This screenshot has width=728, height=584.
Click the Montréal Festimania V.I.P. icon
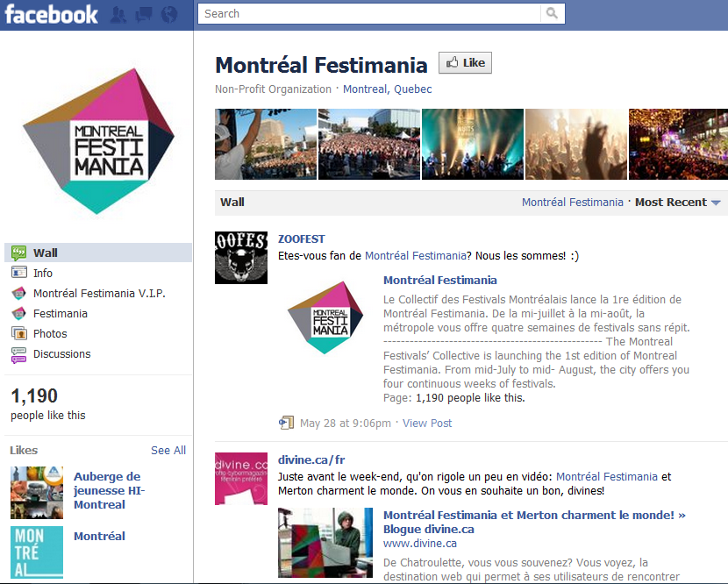(19, 294)
